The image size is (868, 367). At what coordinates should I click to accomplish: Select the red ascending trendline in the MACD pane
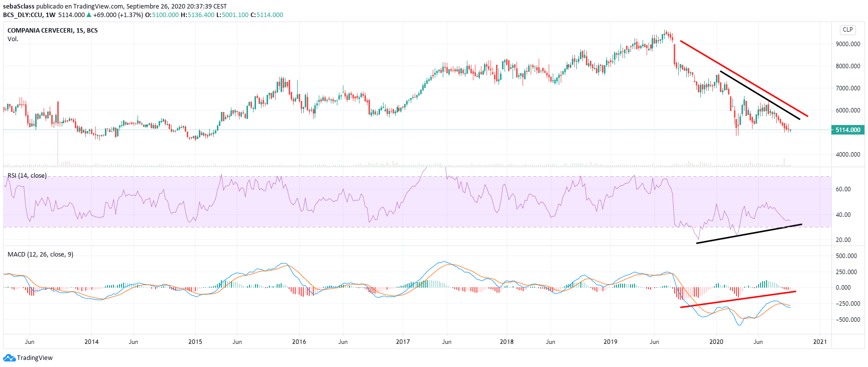[738, 299]
